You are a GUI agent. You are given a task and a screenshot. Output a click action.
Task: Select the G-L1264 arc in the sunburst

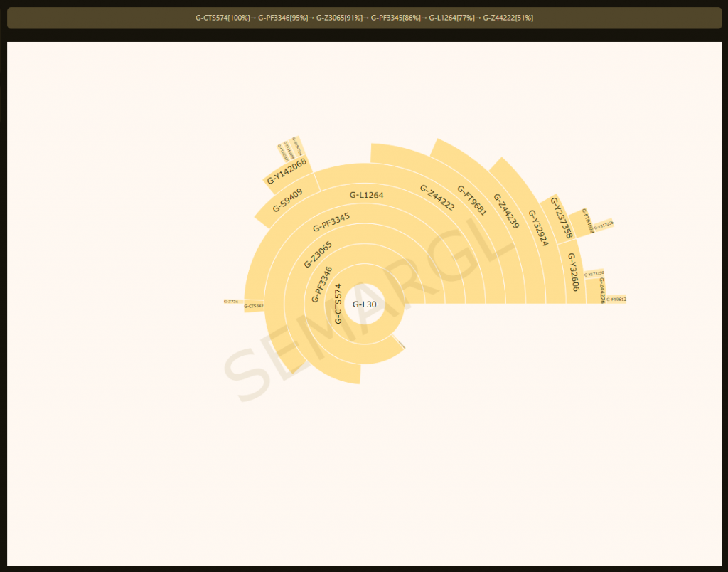[367, 195]
